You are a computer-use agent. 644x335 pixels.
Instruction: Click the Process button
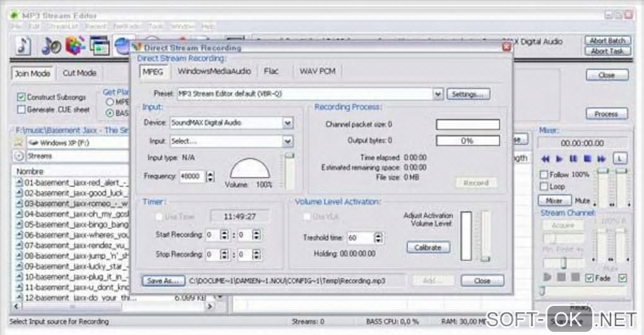(x=606, y=114)
